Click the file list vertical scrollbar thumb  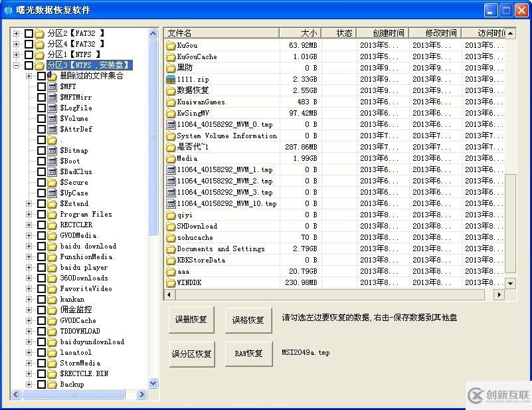(511, 223)
